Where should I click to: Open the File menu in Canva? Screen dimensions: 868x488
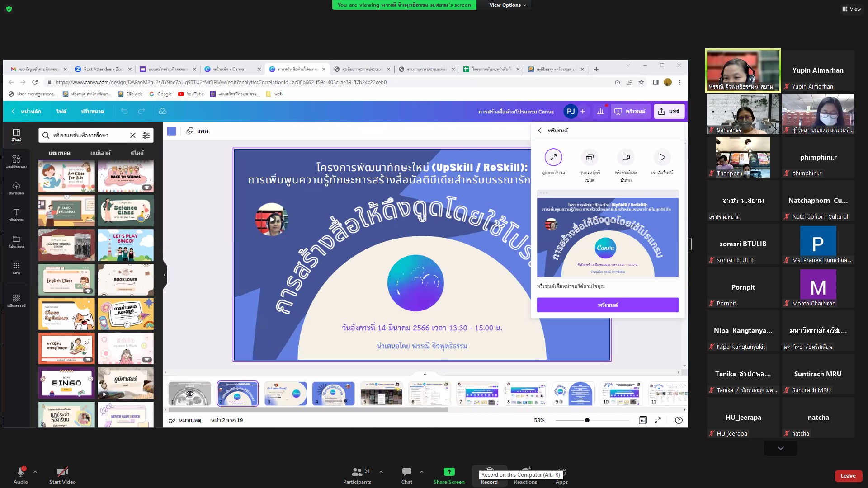[x=61, y=111]
